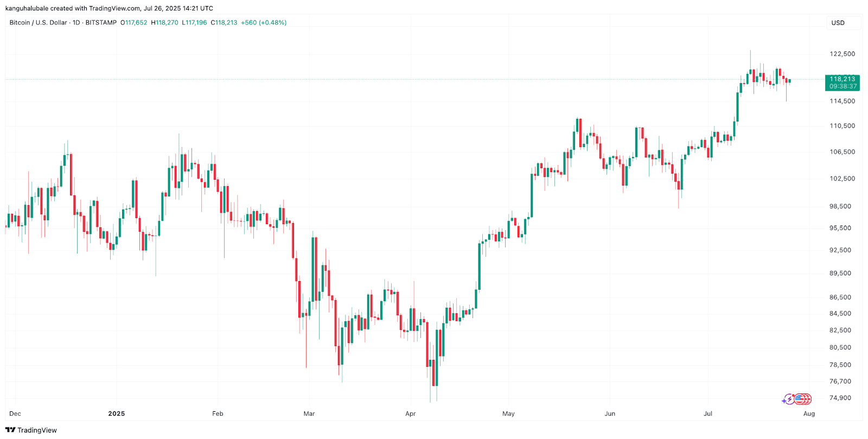The height and width of the screenshot is (439, 868).
Task: Click the high price value 118,270
Action: (167, 23)
